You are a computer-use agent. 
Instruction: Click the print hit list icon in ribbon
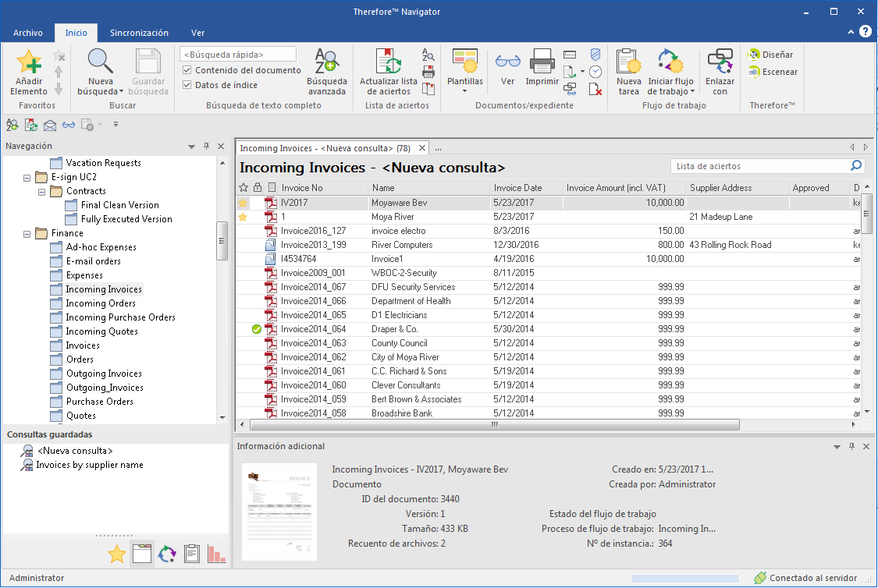[428, 72]
